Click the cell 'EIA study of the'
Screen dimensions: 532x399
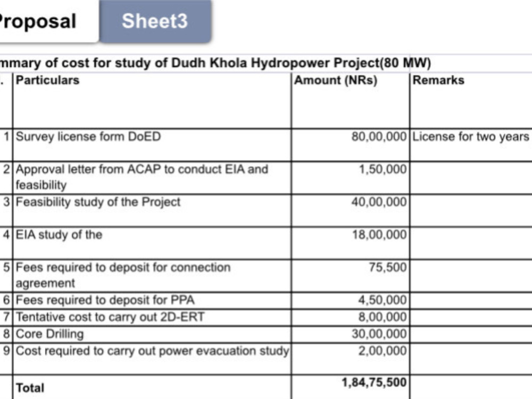[x=152, y=243]
